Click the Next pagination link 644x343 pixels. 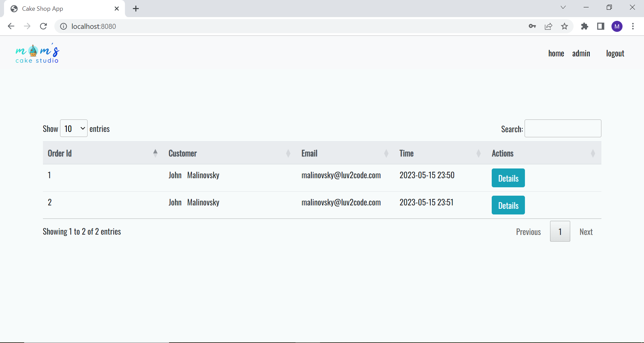pyautogui.click(x=586, y=231)
